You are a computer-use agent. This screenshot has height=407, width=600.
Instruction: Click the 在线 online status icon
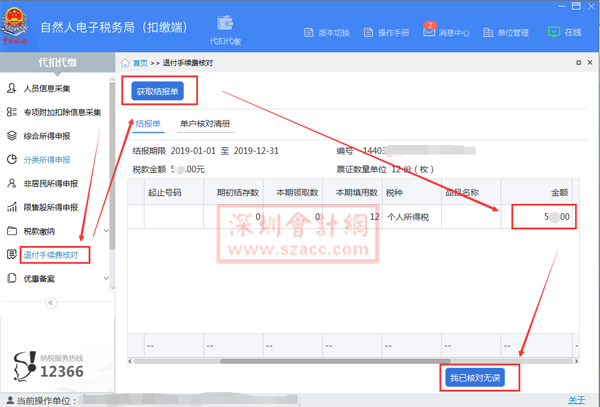click(x=554, y=32)
